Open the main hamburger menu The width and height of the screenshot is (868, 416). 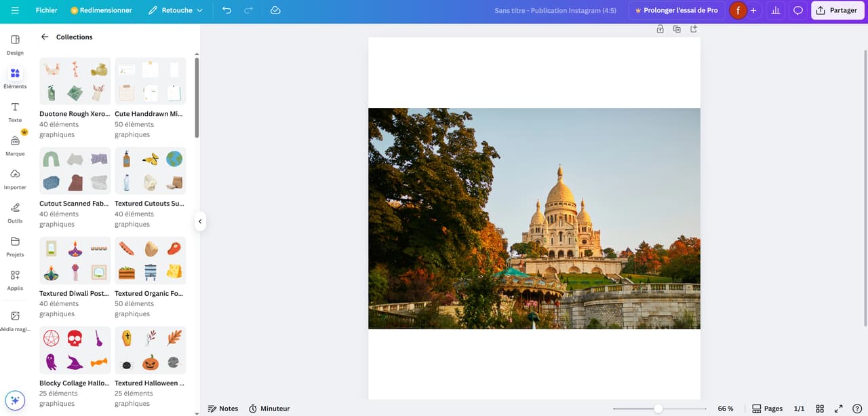point(15,10)
